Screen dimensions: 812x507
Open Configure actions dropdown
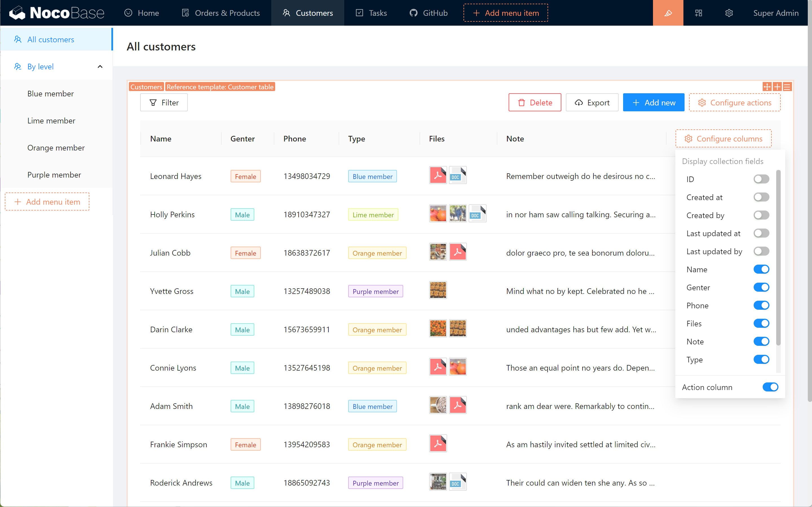click(x=734, y=103)
